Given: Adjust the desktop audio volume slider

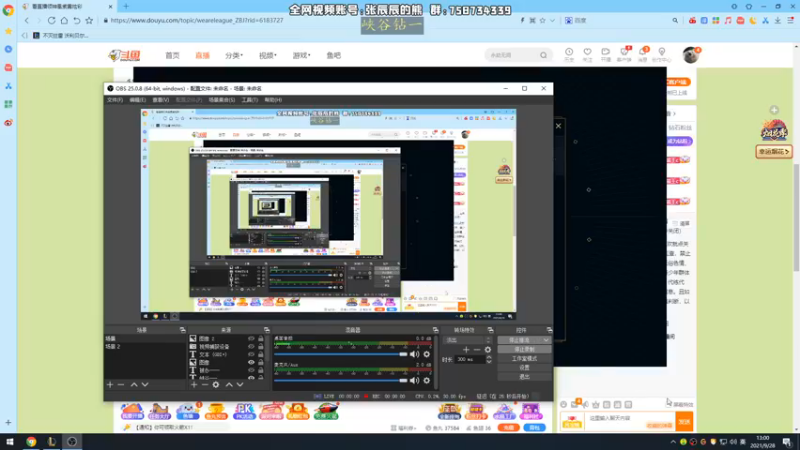Looking at the screenshot, I should tap(340, 354).
